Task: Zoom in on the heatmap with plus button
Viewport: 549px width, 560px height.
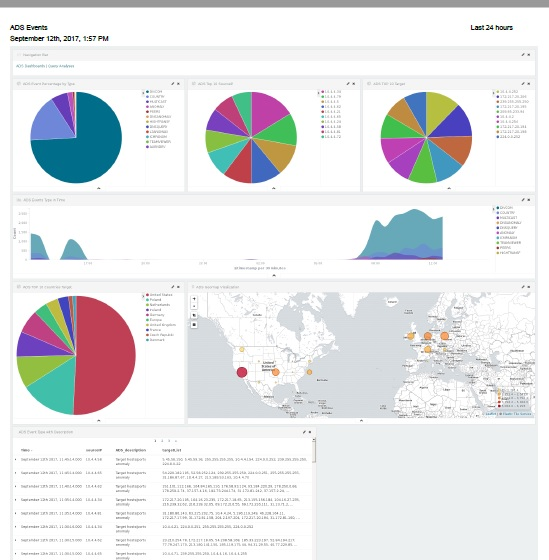Action: click(194, 299)
